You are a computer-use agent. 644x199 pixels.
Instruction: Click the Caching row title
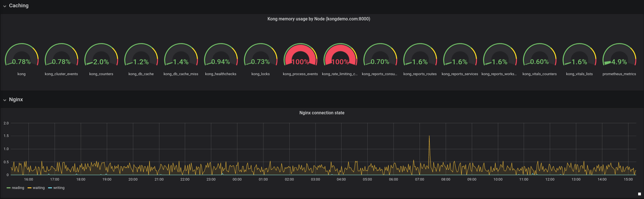coord(19,6)
